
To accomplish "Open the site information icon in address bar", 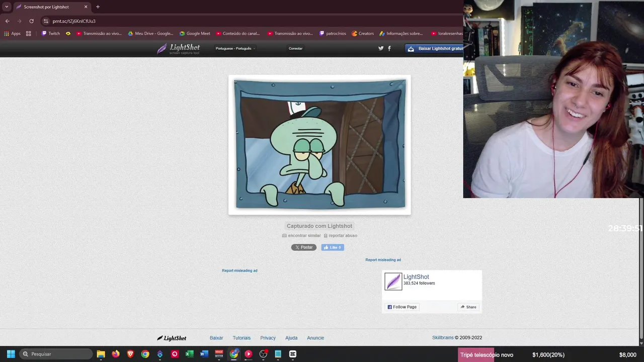I will pyautogui.click(x=46, y=21).
